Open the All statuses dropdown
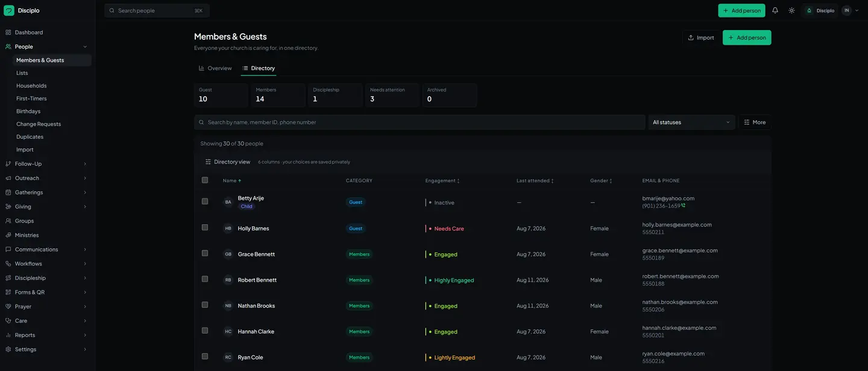The width and height of the screenshot is (868, 371). [691, 122]
